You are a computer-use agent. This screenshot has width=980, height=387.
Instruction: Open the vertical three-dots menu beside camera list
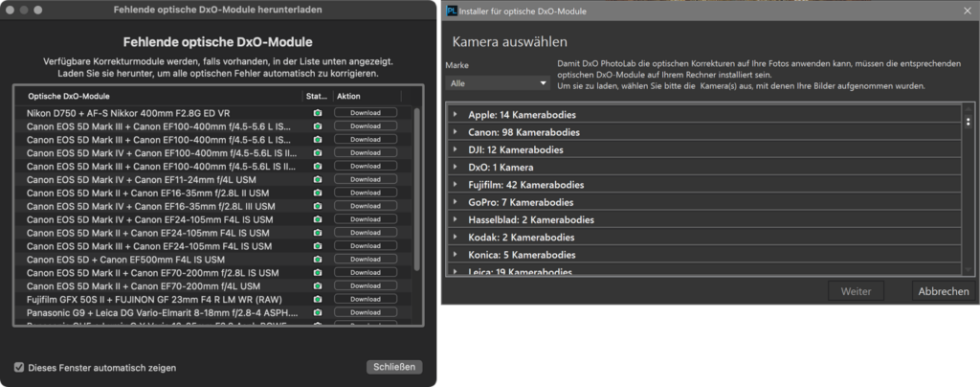pyautogui.click(x=969, y=122)
